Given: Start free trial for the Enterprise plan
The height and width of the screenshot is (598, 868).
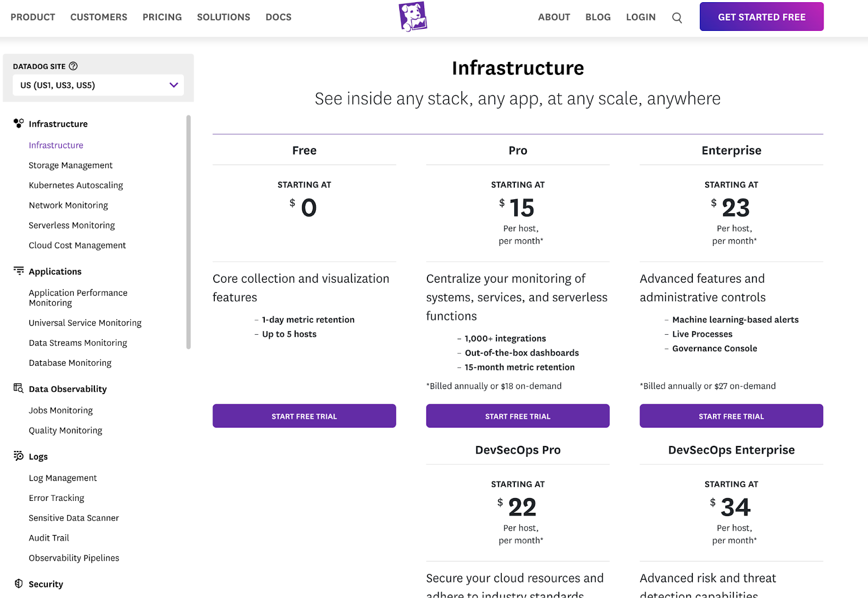Looking at the screenshot, I should pos(731,416).
